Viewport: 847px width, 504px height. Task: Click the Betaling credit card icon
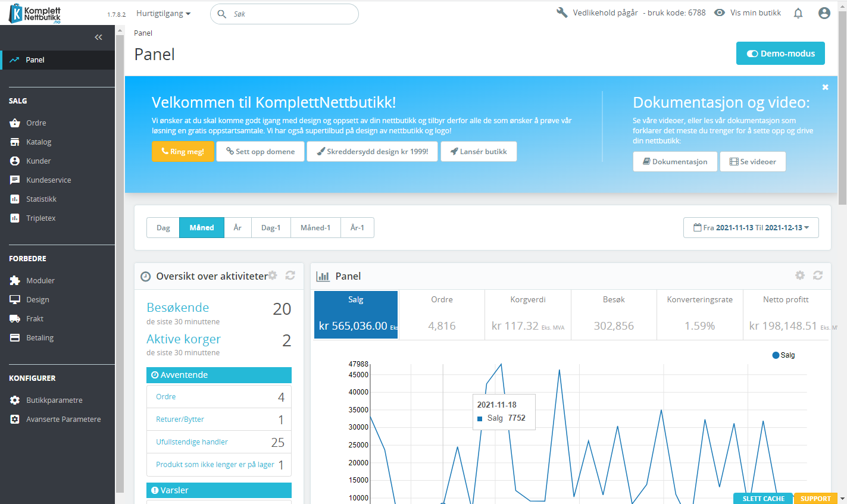(15, 338)
